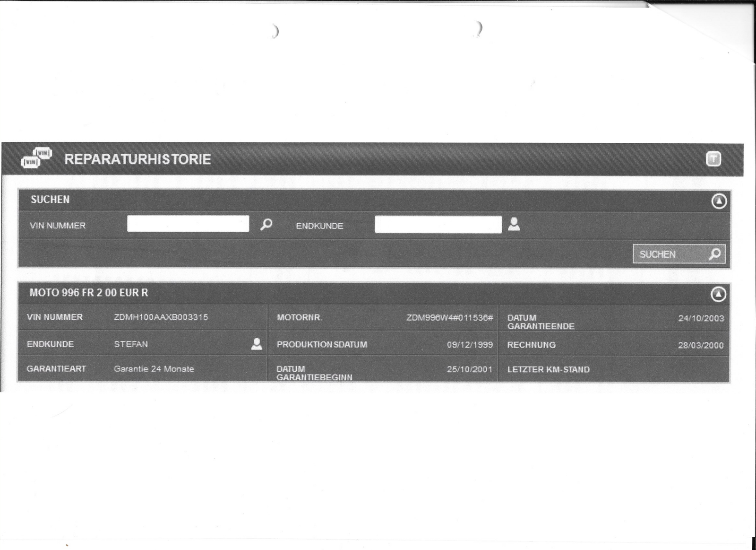Collapse the MOTO 996 FR vehicle panel

click(718, 294)
